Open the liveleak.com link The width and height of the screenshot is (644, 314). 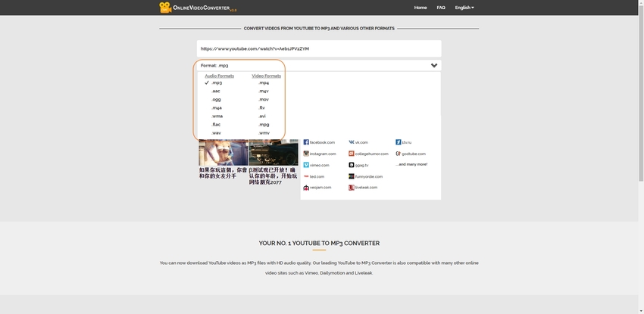tap(366, 188)
